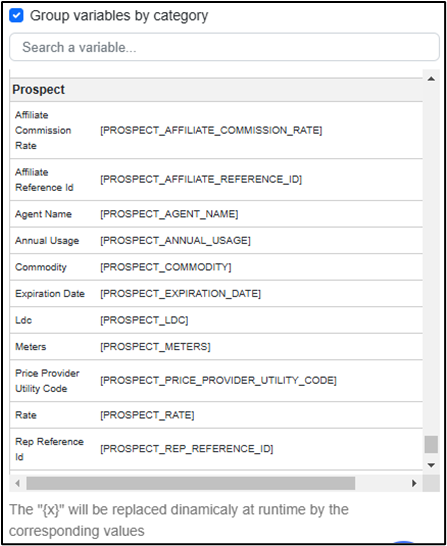The height and width of the screenshot is (546, 447).
Task: Click the horizontal scrollbar right arrow
Action: [414, 483]
